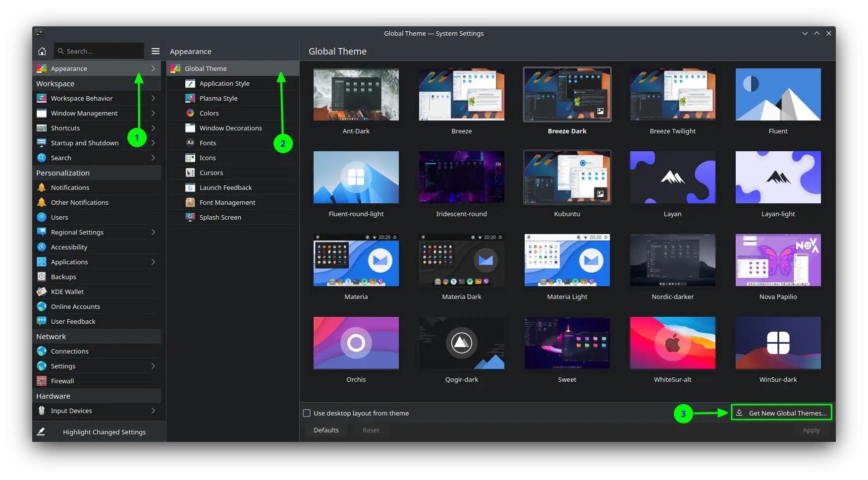Screen dimensions: 868x480
Task: Click the Online Accounts globe icon
Action: click(x=42, y=306)
